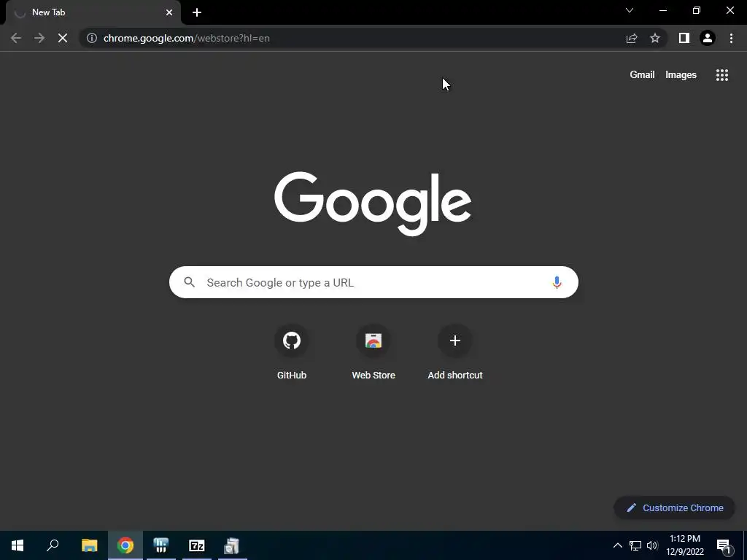Open the Web Store shortcut
This screenshot has height=560, width=747.
click(373, 351)
